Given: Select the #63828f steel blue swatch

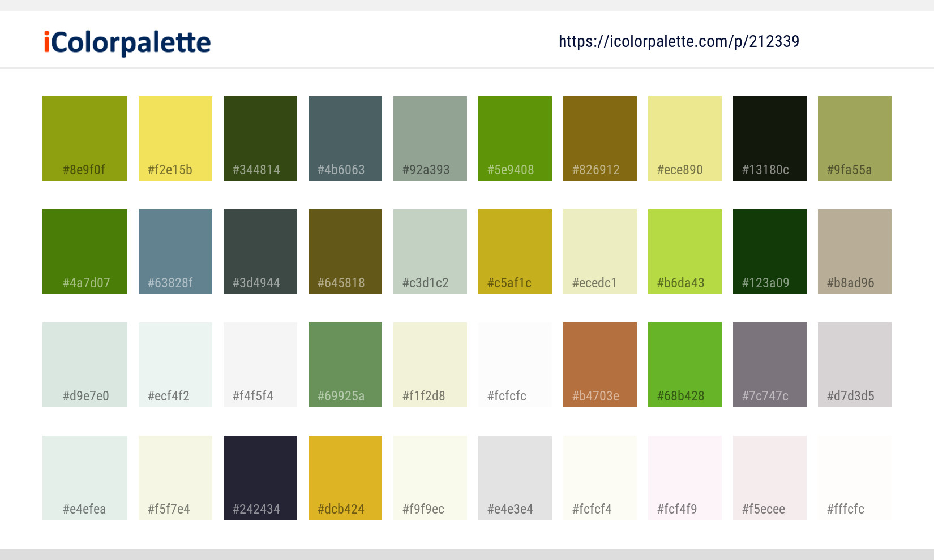Looking at the screenshot, I should pos(175,251).
